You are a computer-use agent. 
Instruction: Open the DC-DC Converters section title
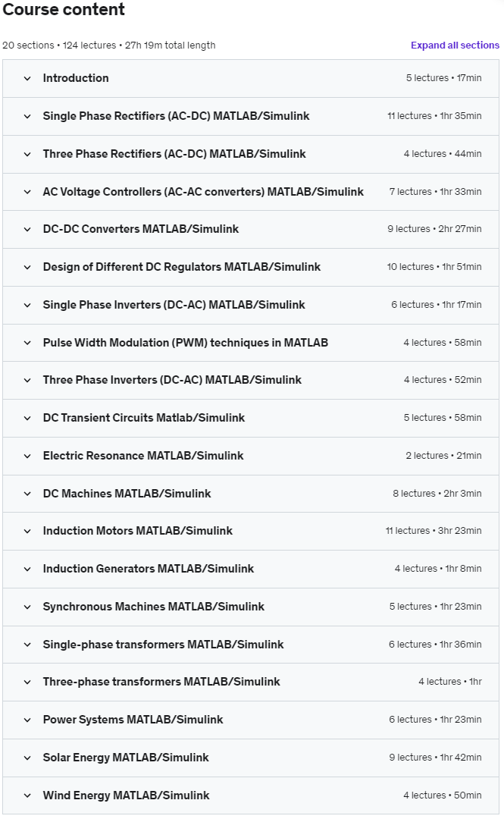140,229
